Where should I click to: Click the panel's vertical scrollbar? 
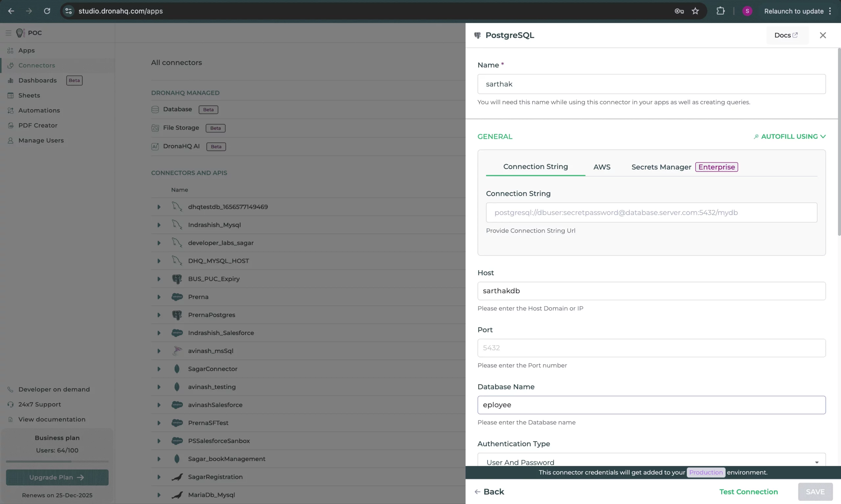click(839, 143)
